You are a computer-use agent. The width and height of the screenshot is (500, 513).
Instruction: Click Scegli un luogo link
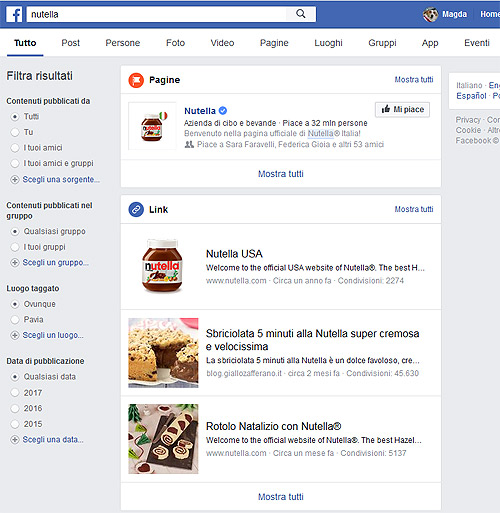pos(53,335)
